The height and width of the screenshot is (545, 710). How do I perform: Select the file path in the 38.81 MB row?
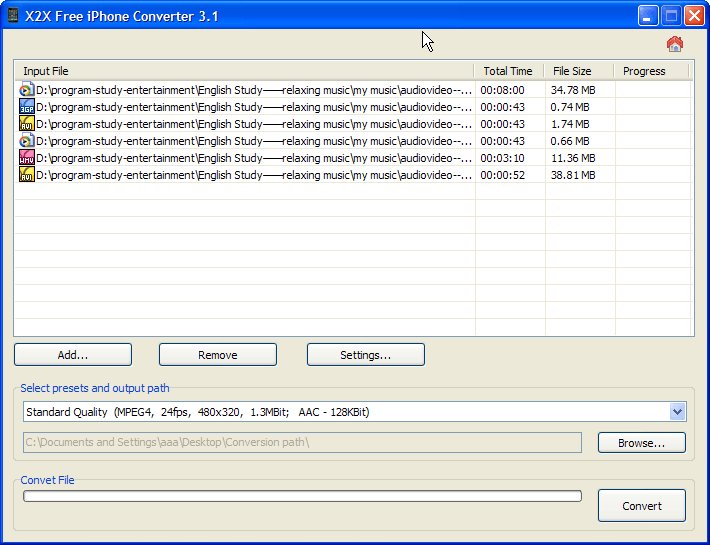coord(254,175)
